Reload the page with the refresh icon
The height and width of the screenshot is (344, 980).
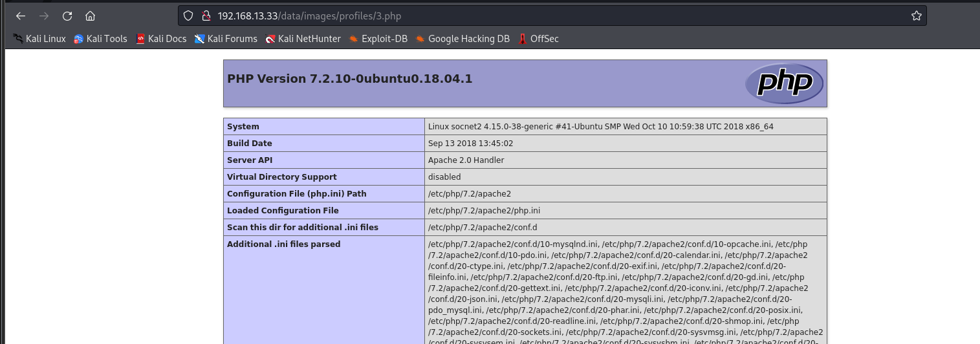(x=67, y=16)
